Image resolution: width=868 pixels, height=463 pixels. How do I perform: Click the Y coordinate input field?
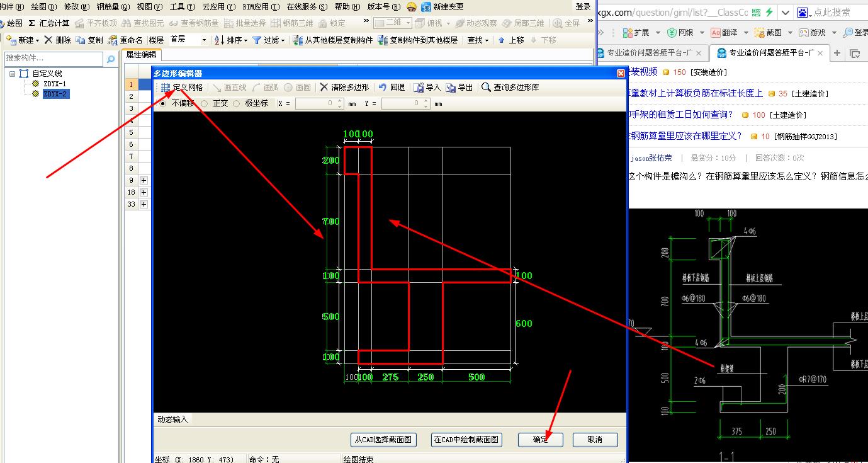tap(405, 103)
